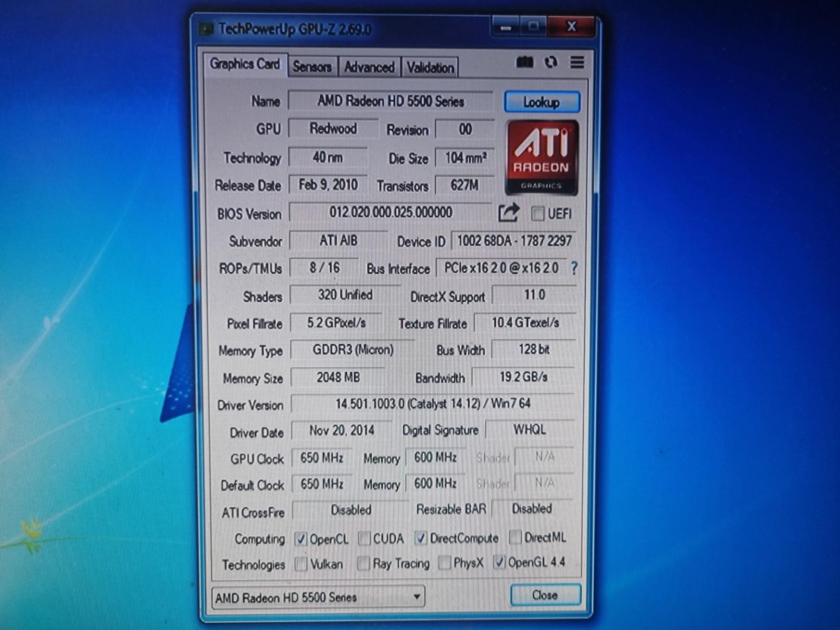Select the Graphics Card tab

click(x=245, y=65)
